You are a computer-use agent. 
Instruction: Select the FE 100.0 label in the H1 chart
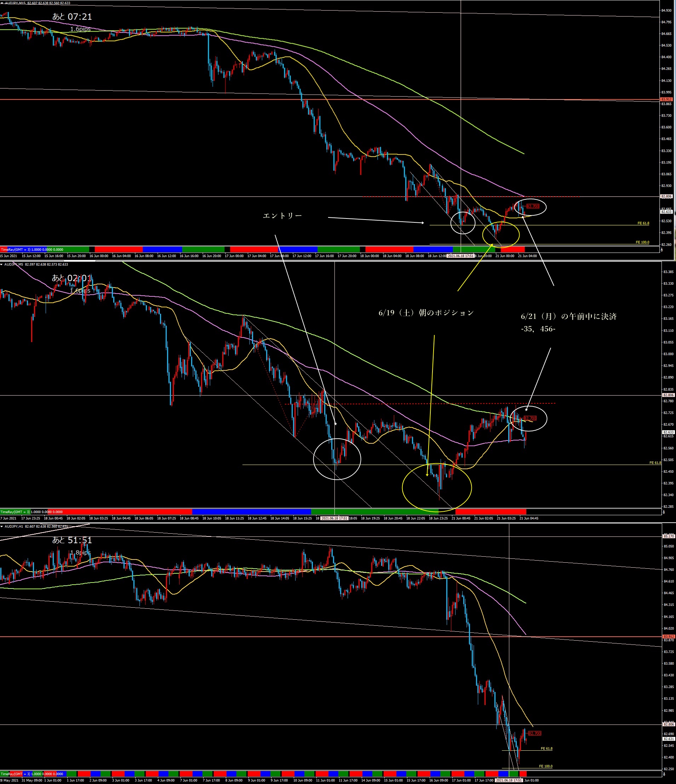pyautogui.click(x=545, y=766)
